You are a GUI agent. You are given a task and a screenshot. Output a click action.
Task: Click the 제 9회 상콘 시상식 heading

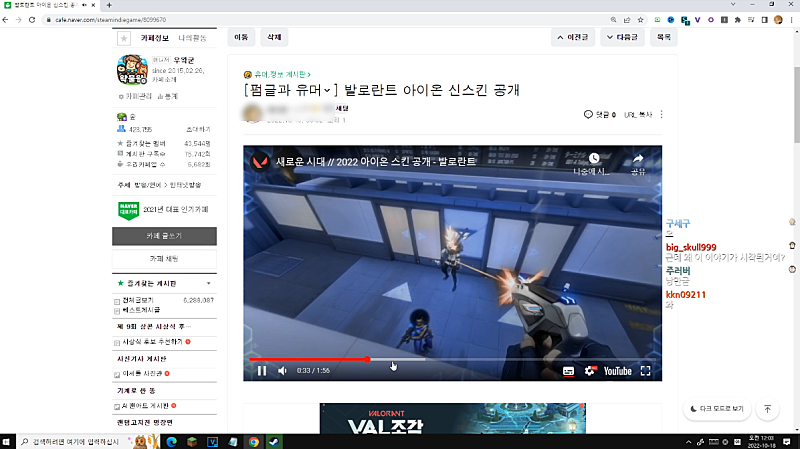(x=154, y=327)
